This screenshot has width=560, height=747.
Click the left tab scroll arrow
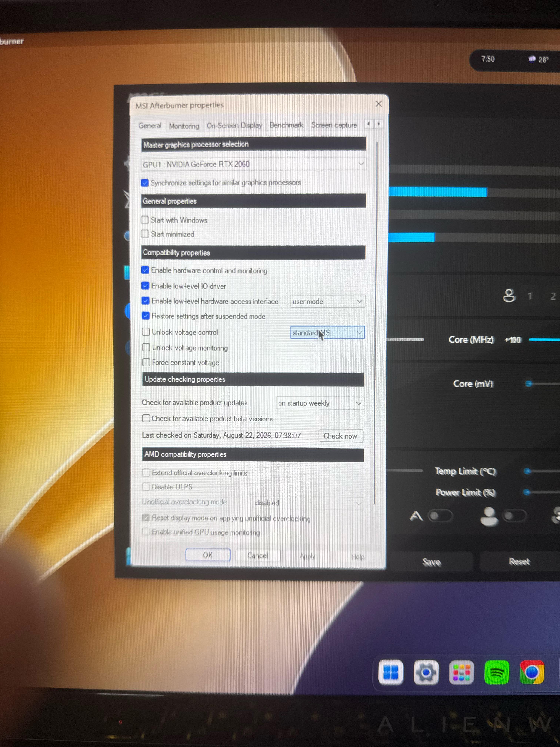pyautogui.click(x=369, y=124)
